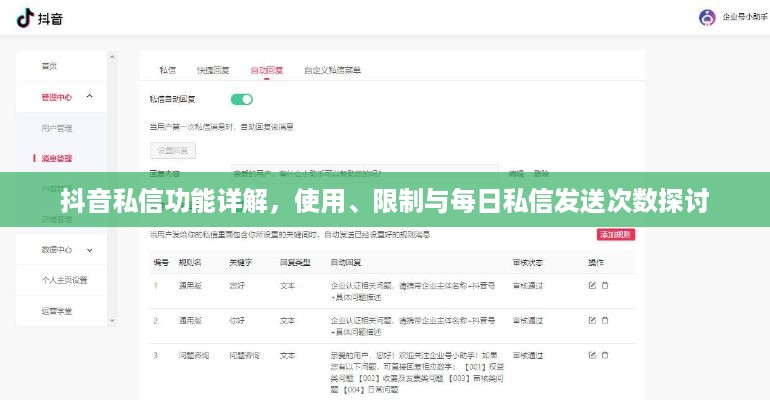Open the 快捷回复 tab
This screenshot has width=770, height=400.
coord(213,70)
